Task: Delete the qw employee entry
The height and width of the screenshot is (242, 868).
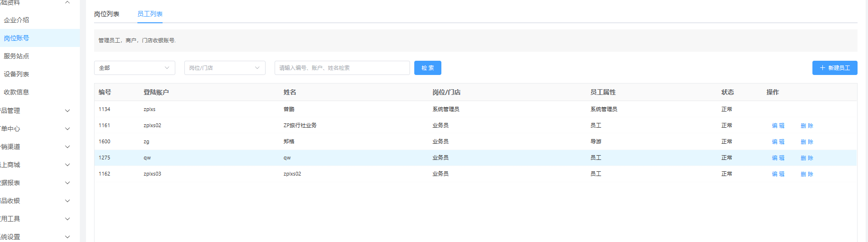Action: (x=807, y=158)
